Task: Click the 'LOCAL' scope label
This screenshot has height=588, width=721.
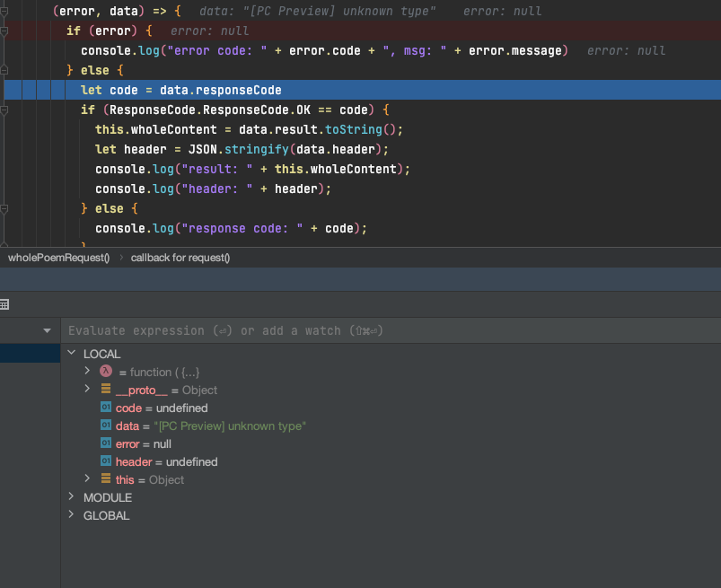Action: (102, 354)
